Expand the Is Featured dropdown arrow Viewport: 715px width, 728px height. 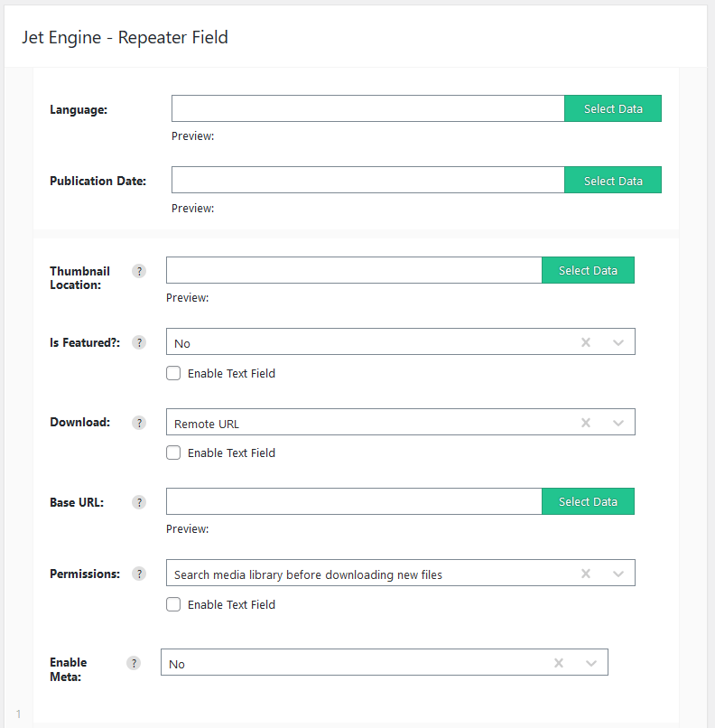pyautogui.click(x=618, y=343)
